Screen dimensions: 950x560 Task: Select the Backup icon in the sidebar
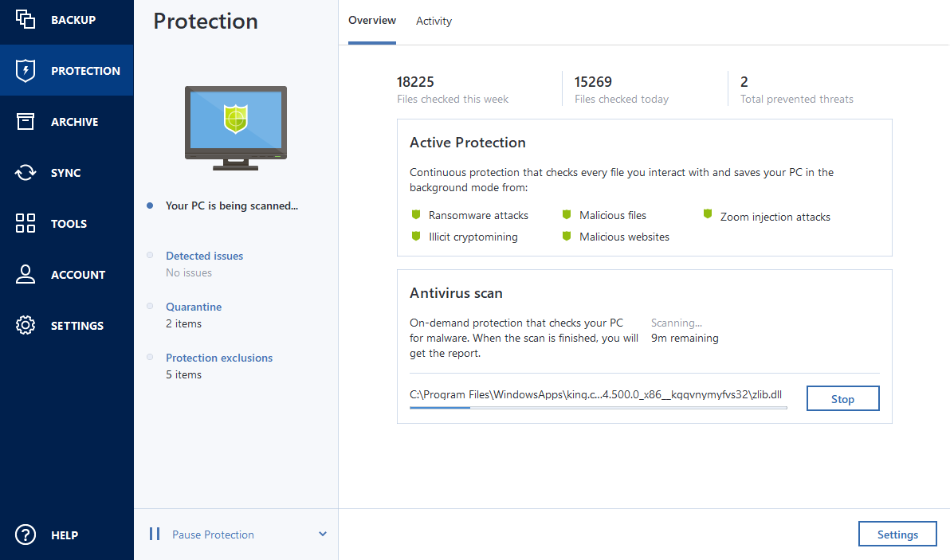click(x=25, y=18)
